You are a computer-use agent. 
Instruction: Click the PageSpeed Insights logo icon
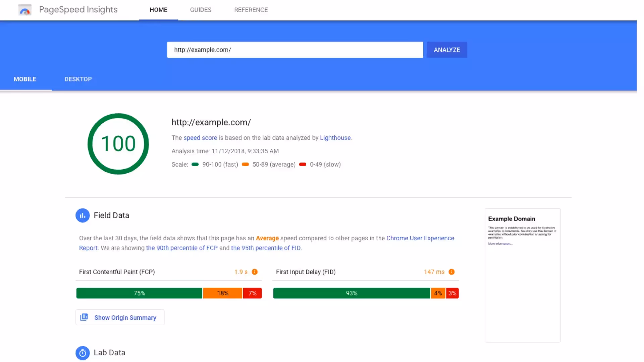coord(25,10)
